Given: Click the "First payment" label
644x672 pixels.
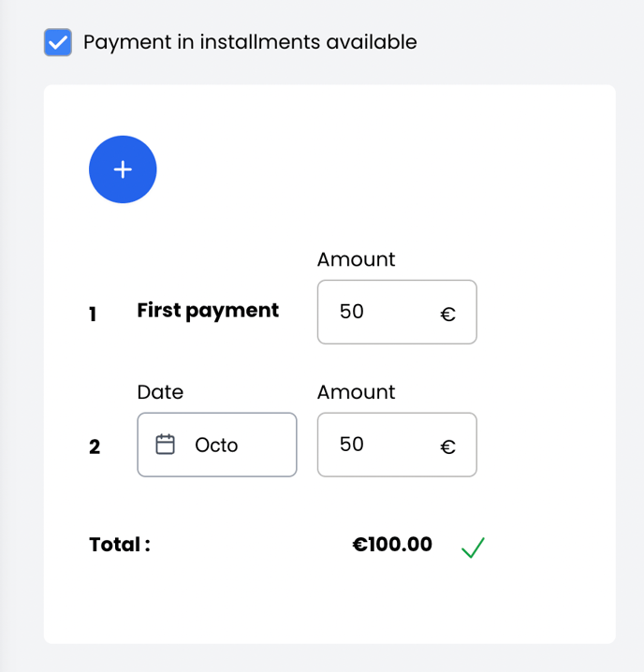Looking at the screenshot, I should click(x=208, y=311).
